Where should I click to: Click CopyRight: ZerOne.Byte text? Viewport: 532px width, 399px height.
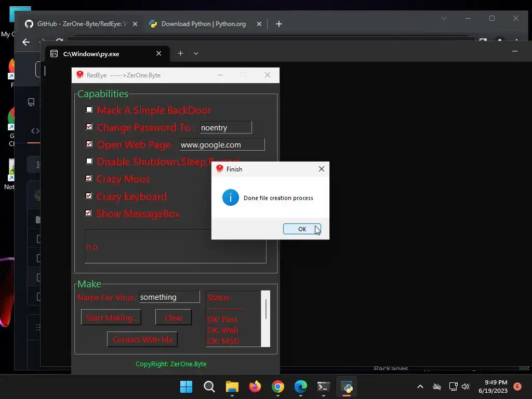coord(171,364)
